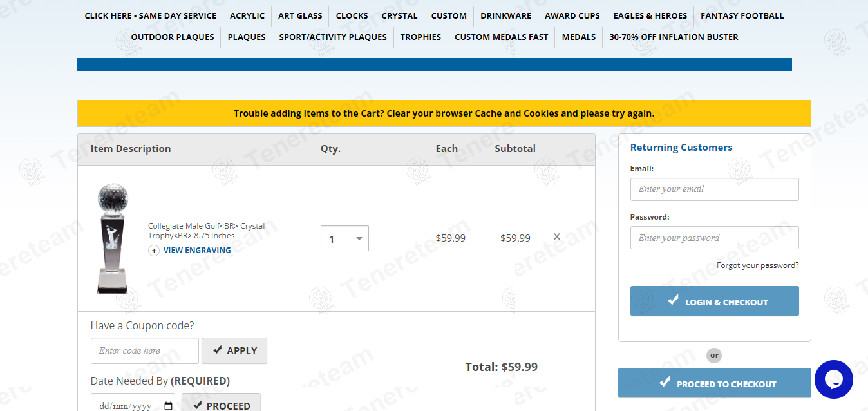868x411 pixels.
Task: Open Fantasy Football category
Action: 742,16
